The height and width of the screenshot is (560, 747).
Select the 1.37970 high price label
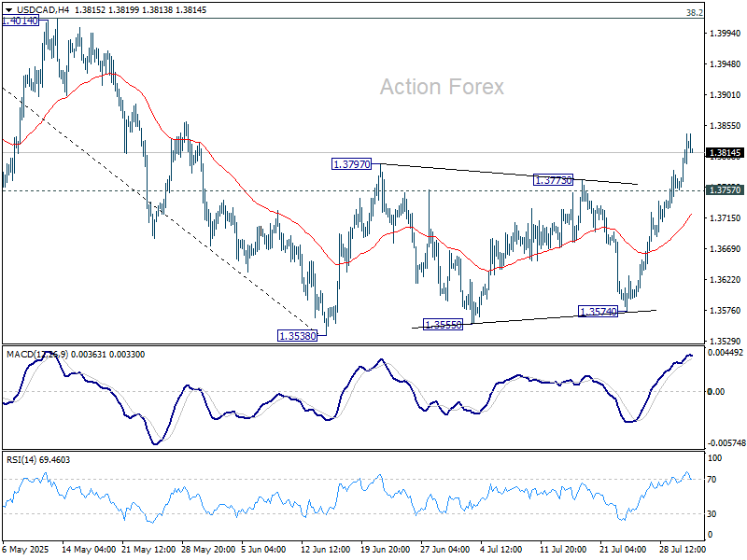352,164
